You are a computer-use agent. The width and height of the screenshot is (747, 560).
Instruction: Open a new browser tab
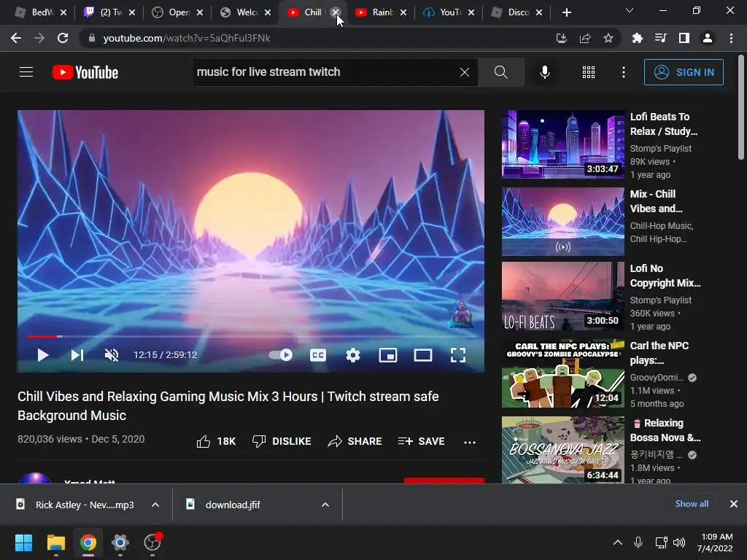pyautogui.click(x=566, y=12)
